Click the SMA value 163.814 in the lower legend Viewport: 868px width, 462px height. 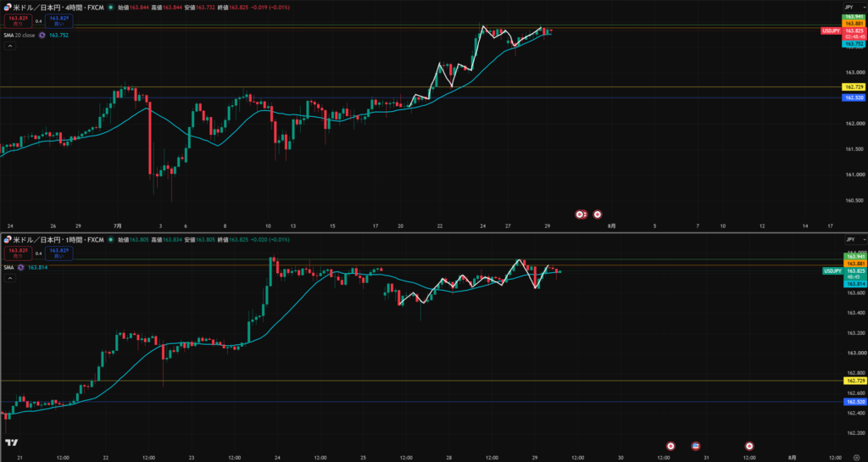tap(37, 267)
